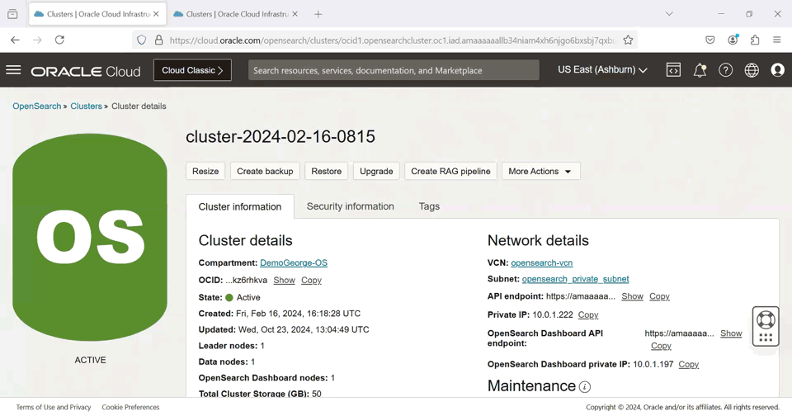Copy the Private IP 10.0.1.222
This screenshot has width=792, height=416.
click(588, 315)
